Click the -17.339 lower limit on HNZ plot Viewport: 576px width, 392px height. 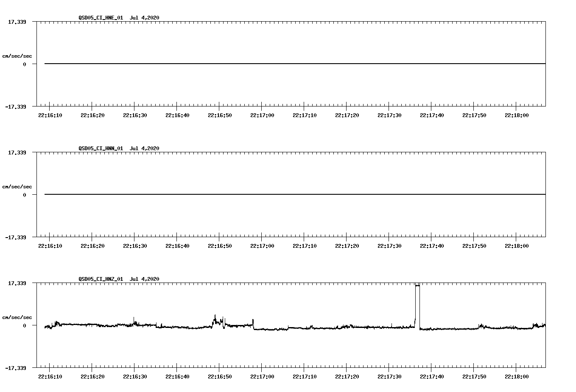pyautogui.click(x=15, y=368)
